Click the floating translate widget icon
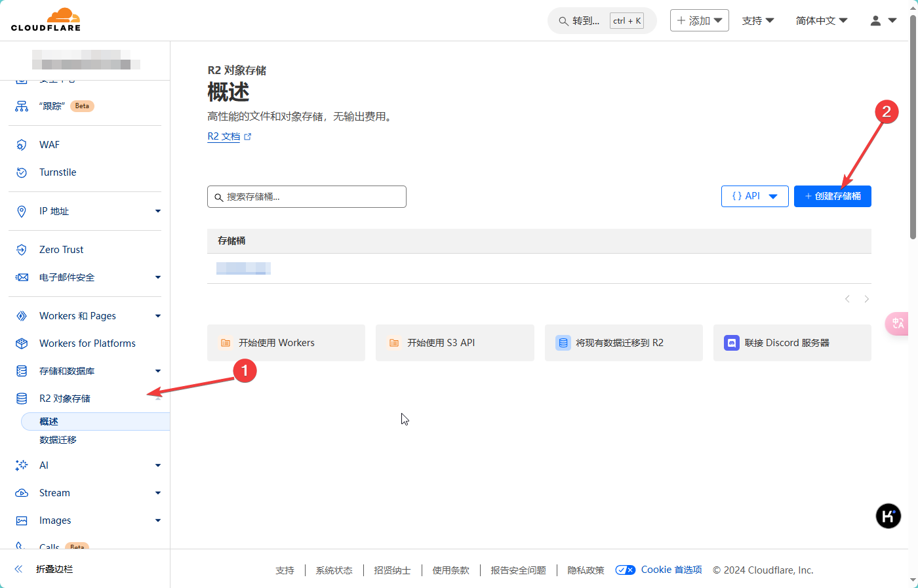The height and width of the screenshot is (588, 918). (898, 323)
